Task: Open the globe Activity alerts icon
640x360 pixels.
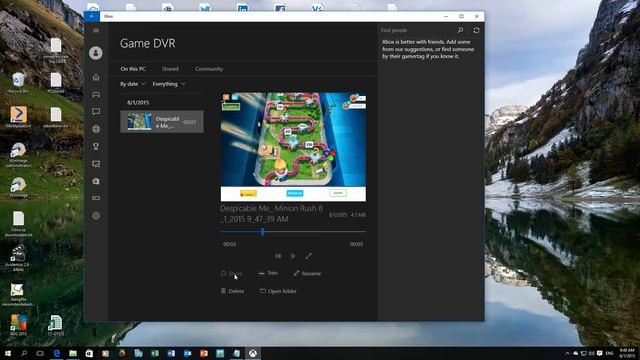Action: point(96,129)
